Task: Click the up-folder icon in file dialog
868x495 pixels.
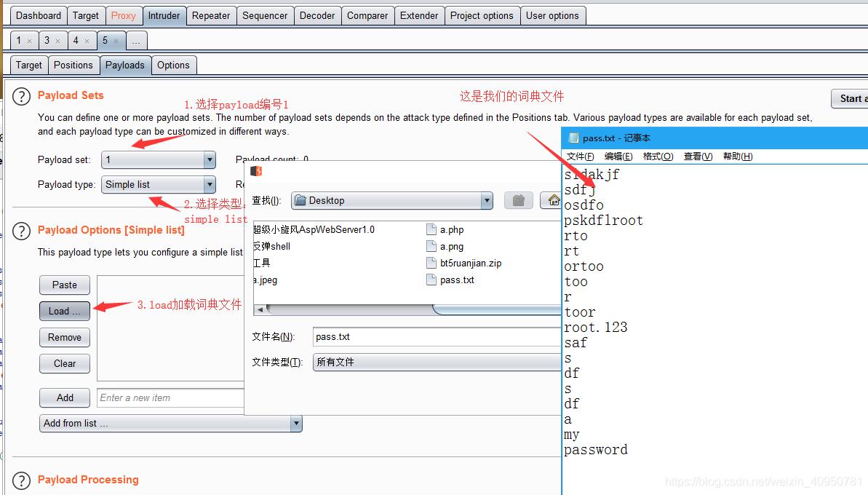Action: (x=518, y=200)
